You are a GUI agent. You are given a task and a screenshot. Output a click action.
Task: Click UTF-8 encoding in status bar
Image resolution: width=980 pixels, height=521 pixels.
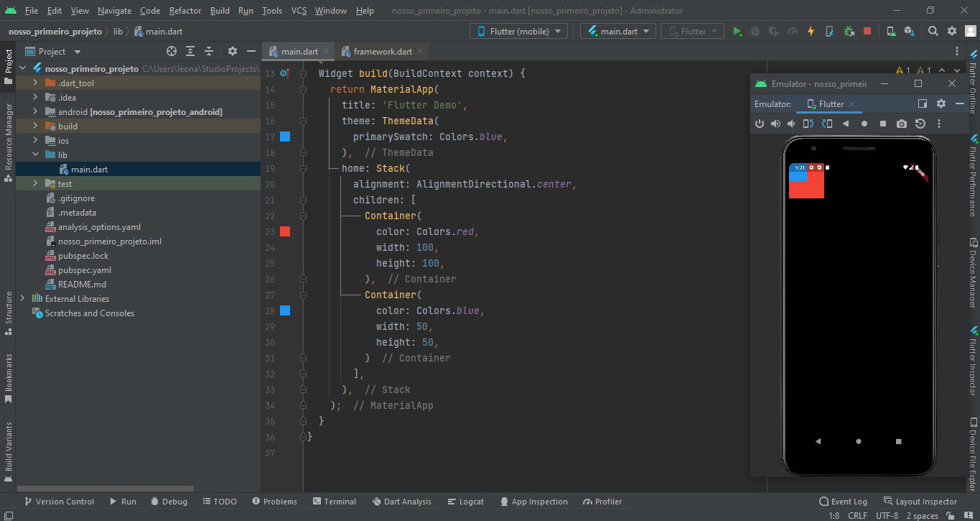coord(887,515)
